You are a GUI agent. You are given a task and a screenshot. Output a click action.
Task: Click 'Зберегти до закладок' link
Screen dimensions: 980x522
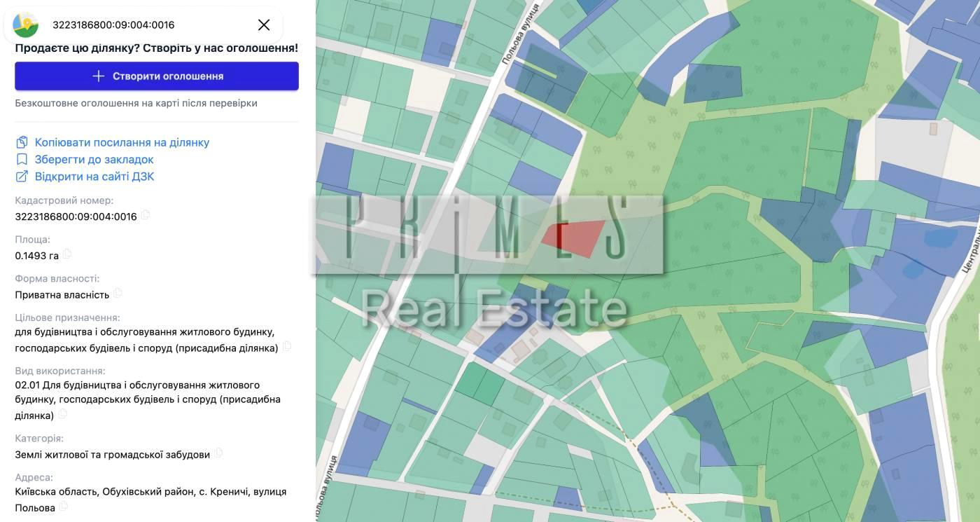pyautogui.click(x=94, y=159)
